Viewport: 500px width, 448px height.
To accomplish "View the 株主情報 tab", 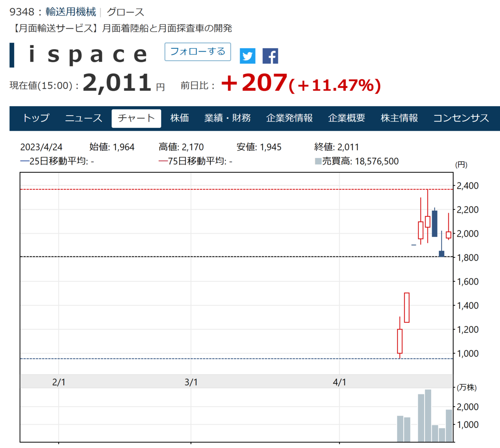I will 399,118.
